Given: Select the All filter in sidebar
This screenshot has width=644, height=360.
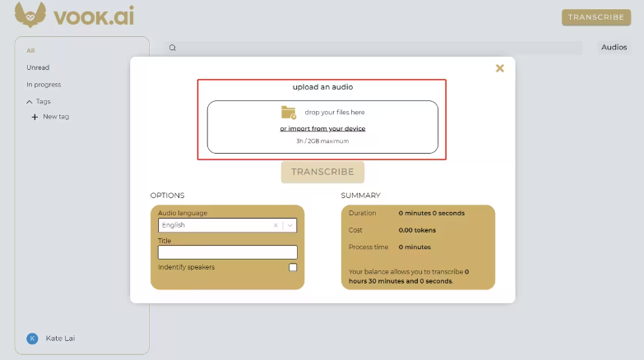Looking at the screenshot, I should click(x=30, y=50).
